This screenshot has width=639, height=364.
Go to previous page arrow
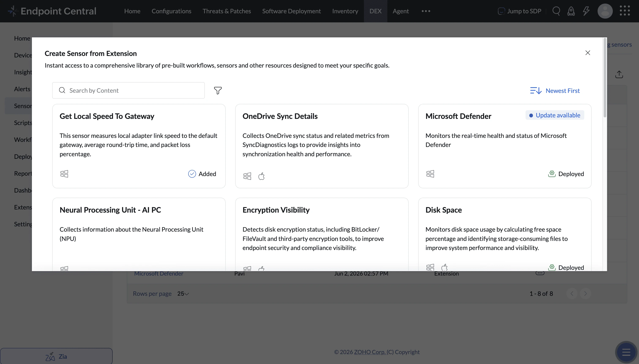click(x=572, y=293)
